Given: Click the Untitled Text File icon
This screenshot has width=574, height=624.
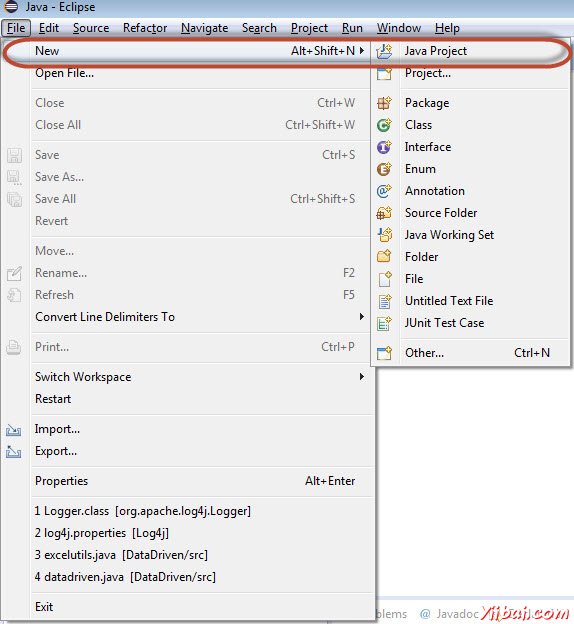Looking at the screenshot, I should 385,301.
